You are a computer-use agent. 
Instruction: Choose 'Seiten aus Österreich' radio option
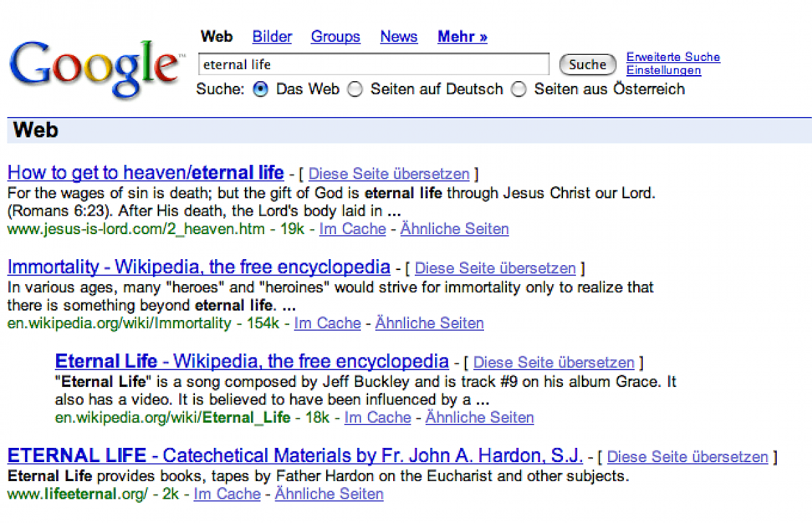[x=519, y=89]
